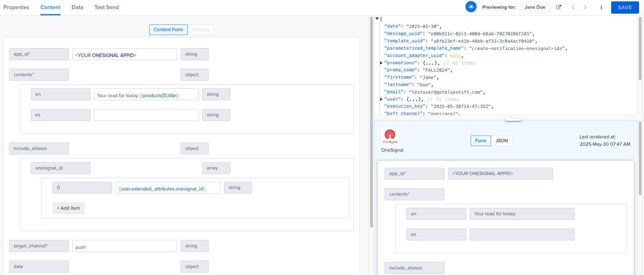Click the contents* key label

point(39,75)
